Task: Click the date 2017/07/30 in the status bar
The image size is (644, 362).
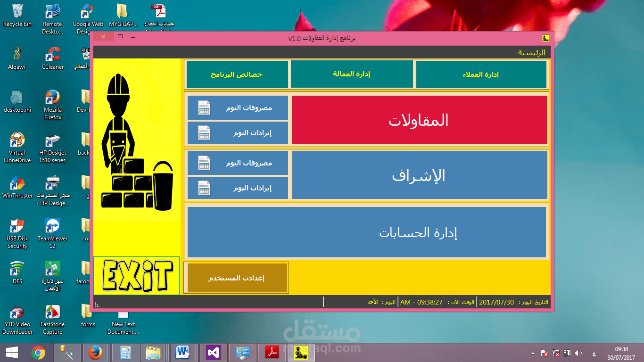Action: tap(496, 302)
